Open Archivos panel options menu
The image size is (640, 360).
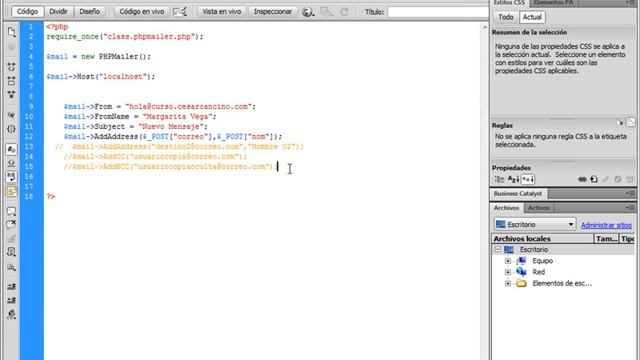coord(631,208)
